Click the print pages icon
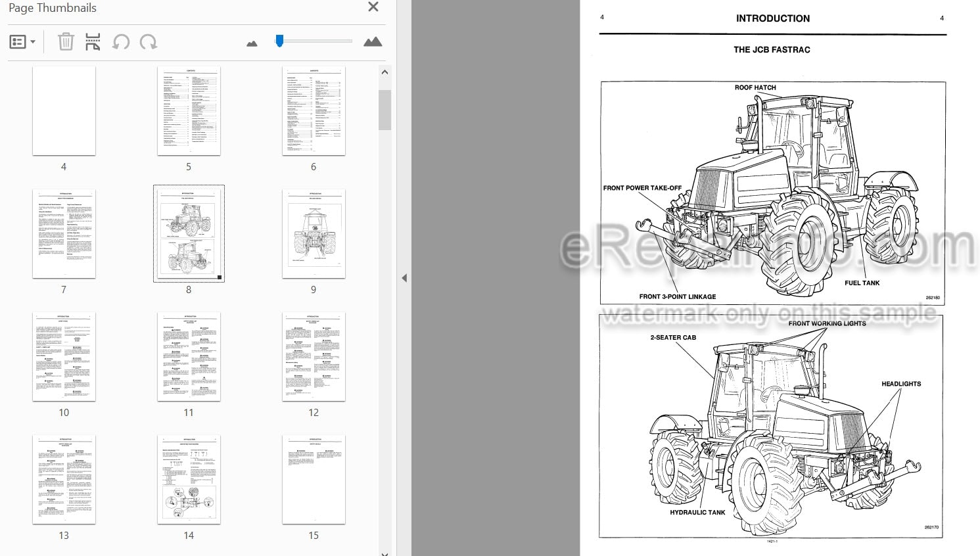 (x=93, y=42)
